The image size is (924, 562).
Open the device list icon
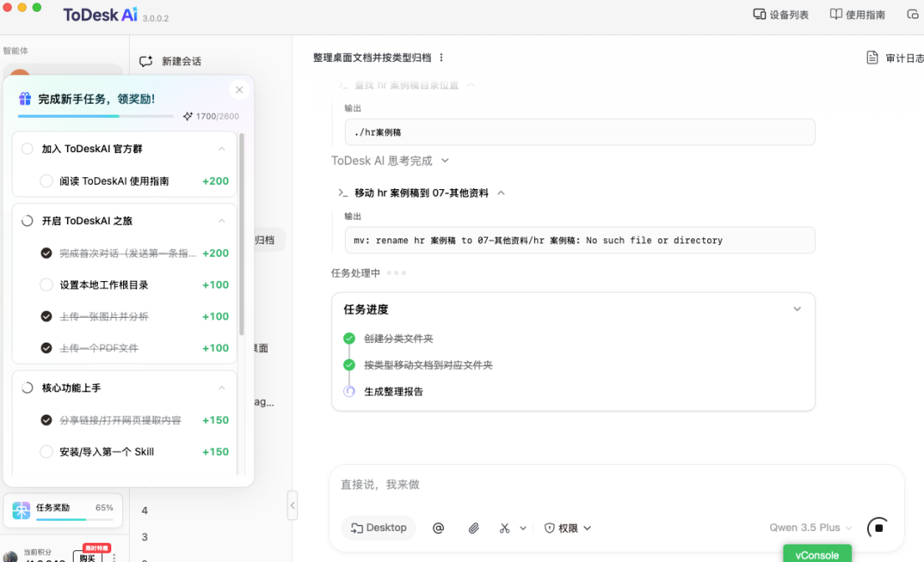[759, 14]
